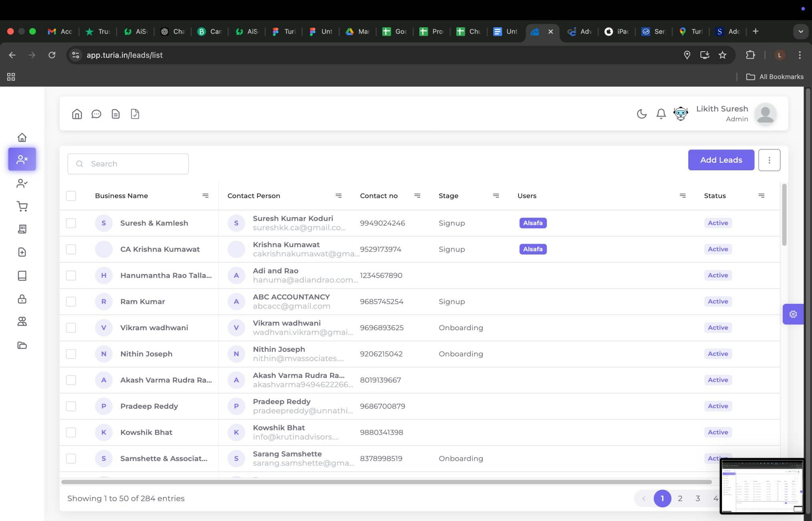
Task: Open Contact Person column filter menu
Action: point(338,196)
